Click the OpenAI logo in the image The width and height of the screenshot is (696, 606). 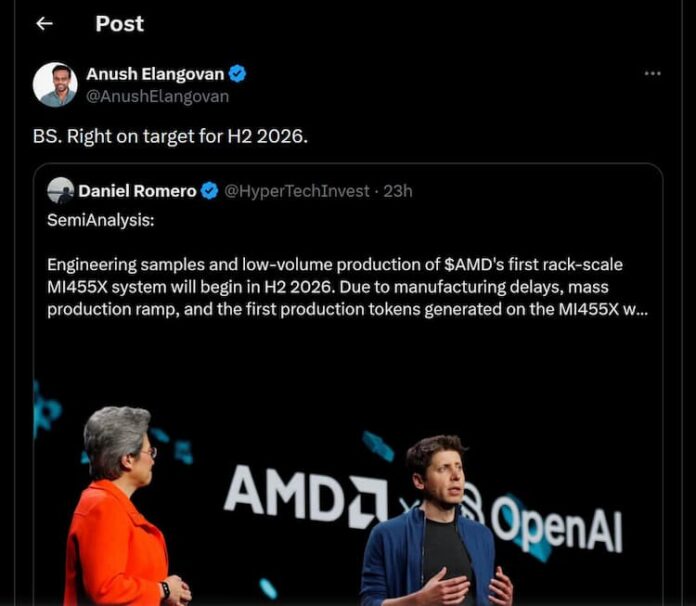point(545,522)
